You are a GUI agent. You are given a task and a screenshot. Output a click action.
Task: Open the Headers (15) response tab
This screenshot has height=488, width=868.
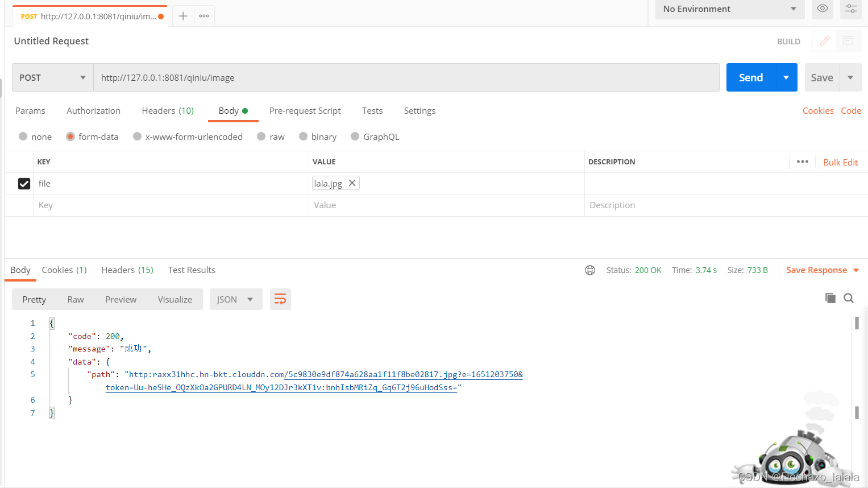(127, 270)
